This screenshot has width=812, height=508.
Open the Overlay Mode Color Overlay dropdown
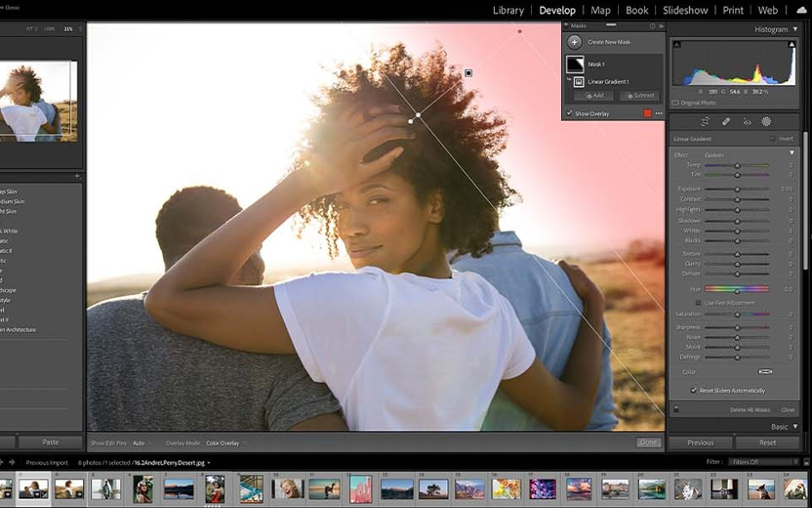click(x=223, y=443)
